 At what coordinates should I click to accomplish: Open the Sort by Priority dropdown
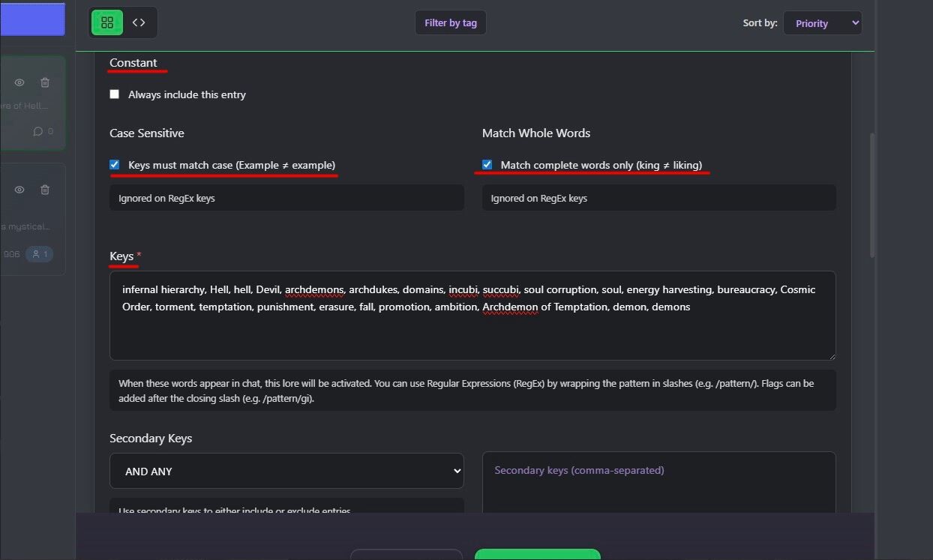(x=822, y=23)
